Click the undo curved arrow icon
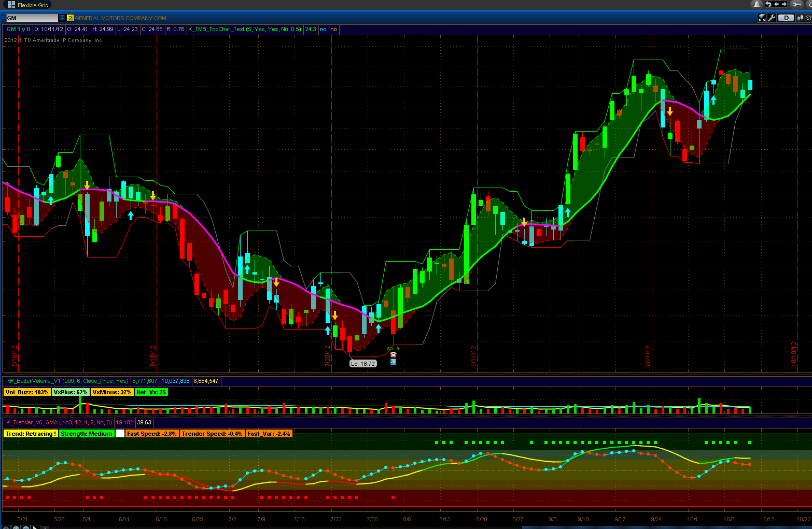Viewport: 812px width, 529px height. click(768, 5)
